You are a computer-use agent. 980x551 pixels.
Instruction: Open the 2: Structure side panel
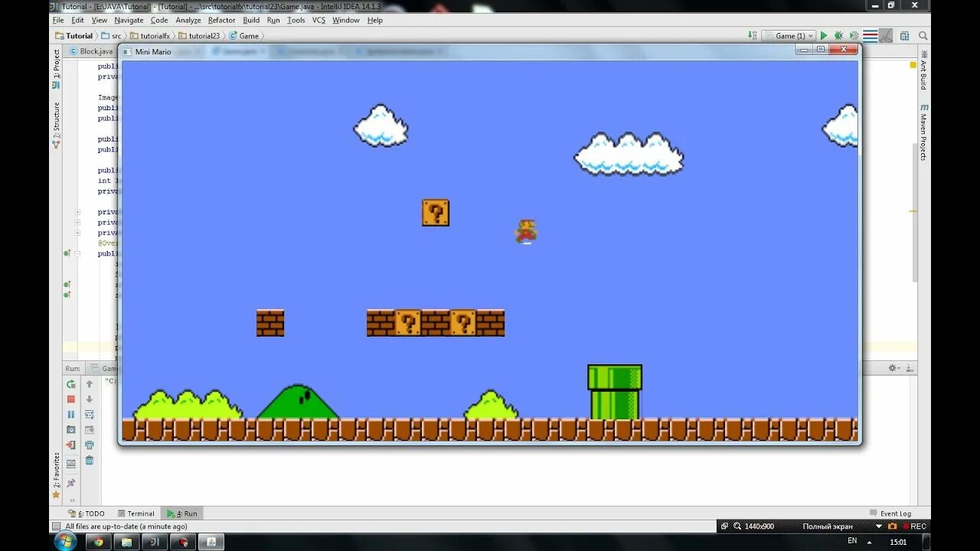56,125
